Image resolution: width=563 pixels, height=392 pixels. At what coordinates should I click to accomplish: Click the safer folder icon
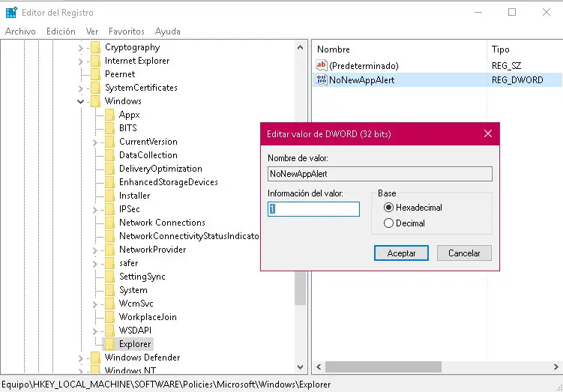110,263
